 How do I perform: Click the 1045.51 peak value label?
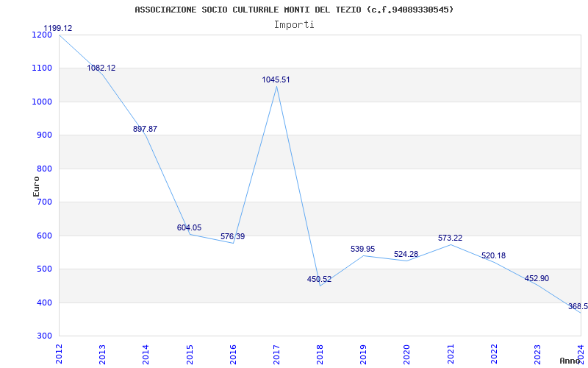point(276,79)
